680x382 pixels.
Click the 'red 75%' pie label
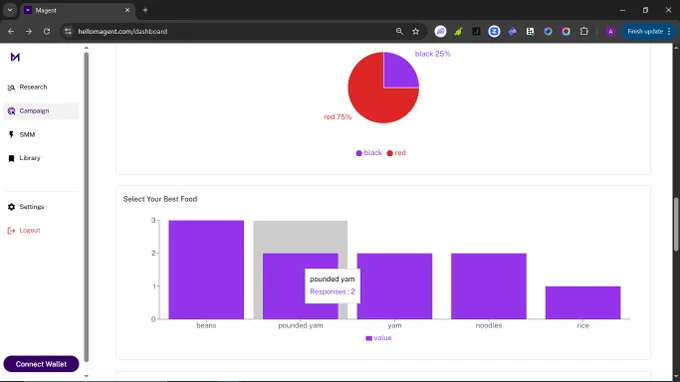(337, 117)
